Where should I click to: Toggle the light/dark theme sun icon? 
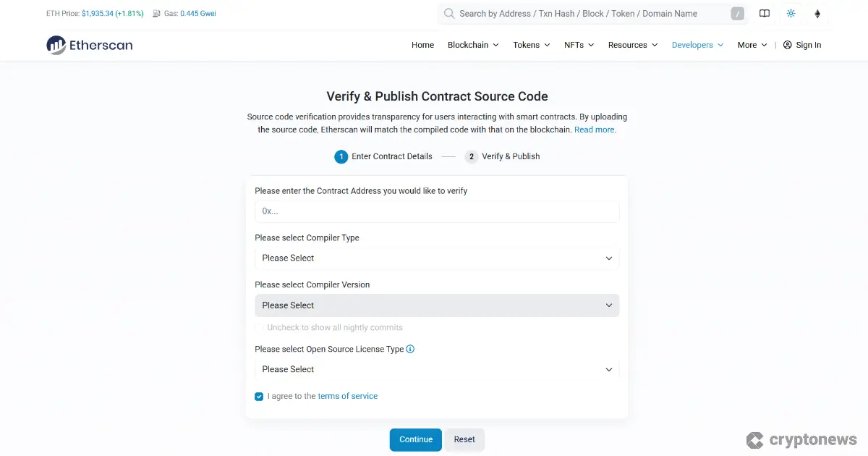pos(791,13)
